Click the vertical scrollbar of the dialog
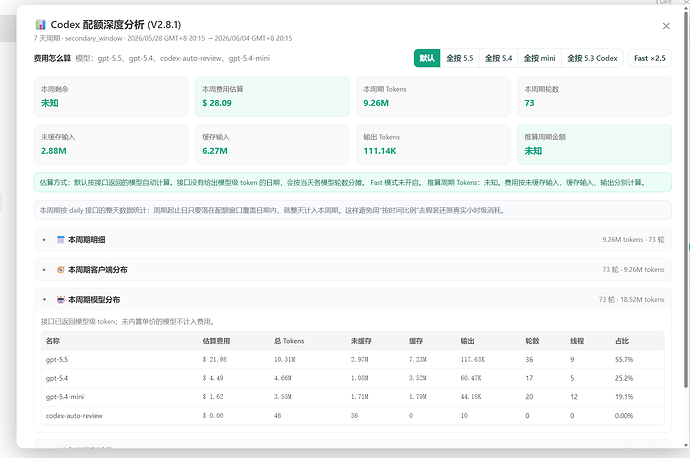 click(x=686, y=200)
